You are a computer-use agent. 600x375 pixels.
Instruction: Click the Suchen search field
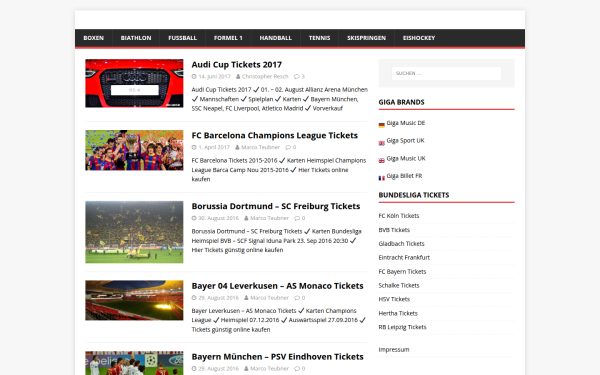pyautogui.click(x=446, y=73)
